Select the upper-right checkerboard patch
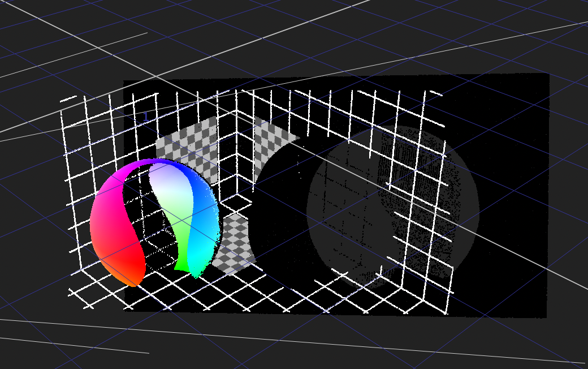Viewport: 588px width, 369px height. 274,139
